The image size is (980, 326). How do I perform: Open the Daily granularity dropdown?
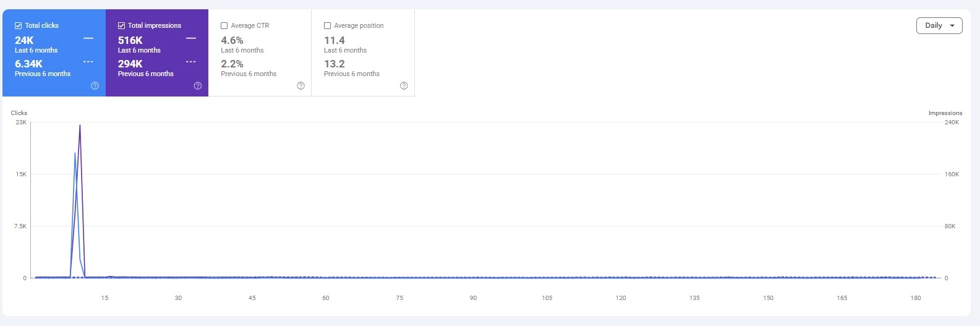point(939,25)
